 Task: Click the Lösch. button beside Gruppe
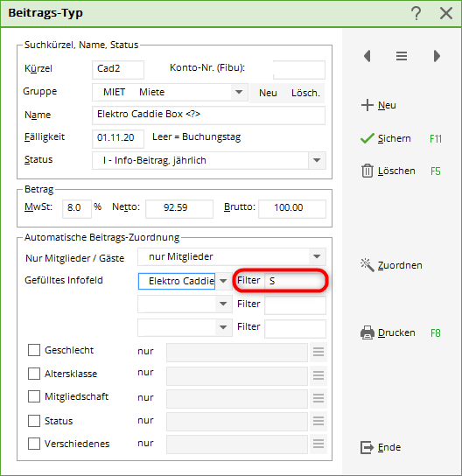[x=305, y=93]
